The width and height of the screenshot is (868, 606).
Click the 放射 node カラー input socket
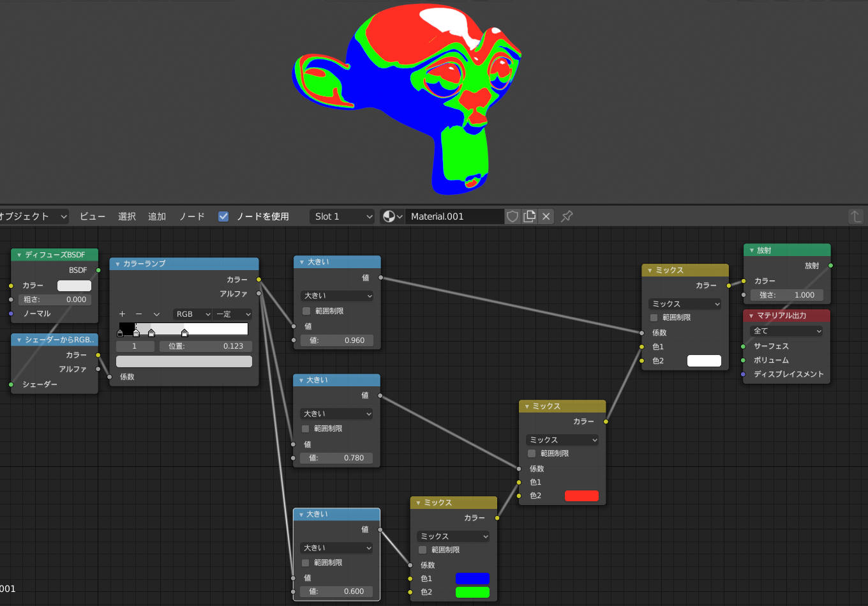click(744, 281)
